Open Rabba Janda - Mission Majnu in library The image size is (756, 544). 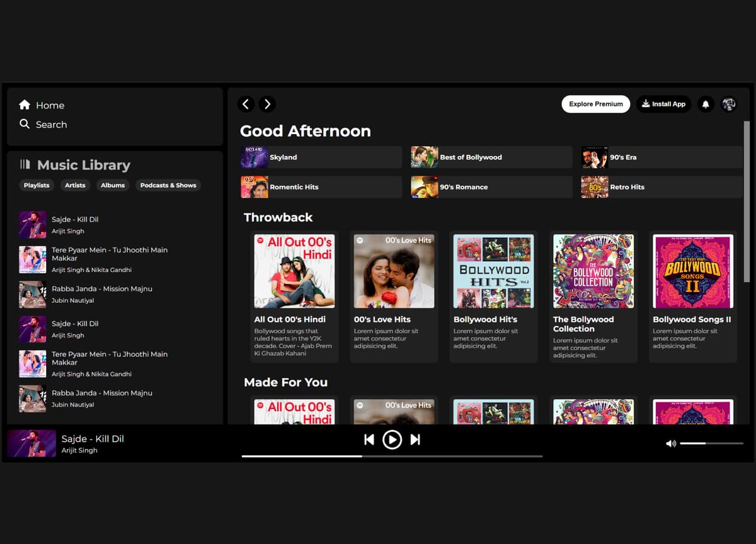[101, 289]
